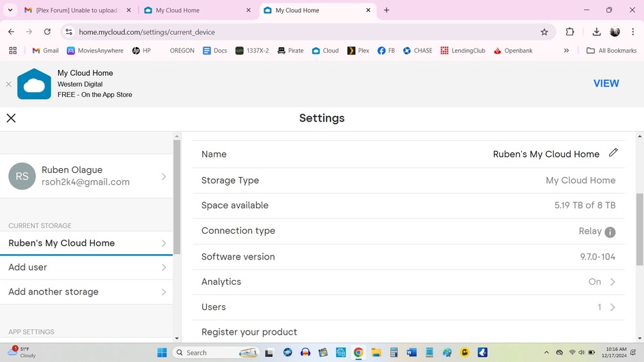Open the Chrome downloads icon

596,31
